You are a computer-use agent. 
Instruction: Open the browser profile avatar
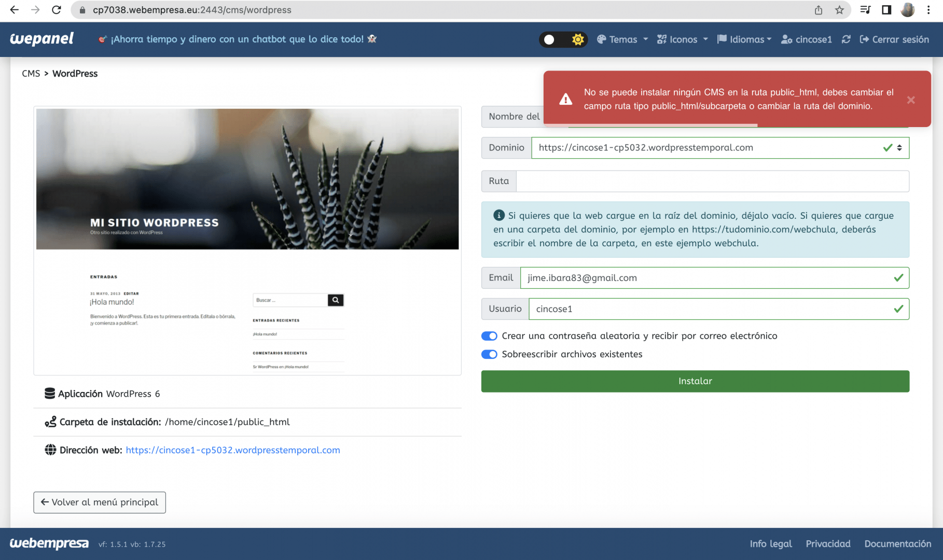(x=908, y=10)
